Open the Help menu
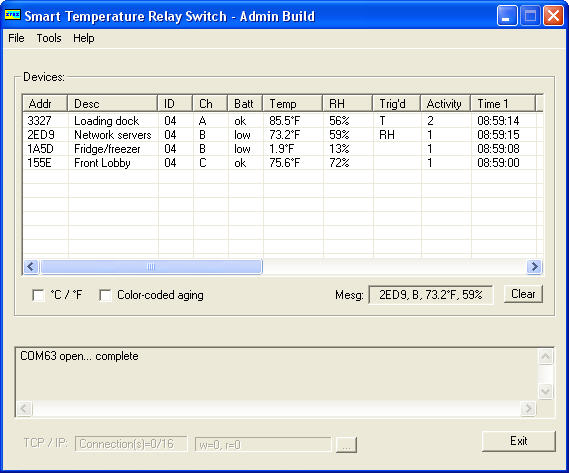 click(x=84, y=38)
